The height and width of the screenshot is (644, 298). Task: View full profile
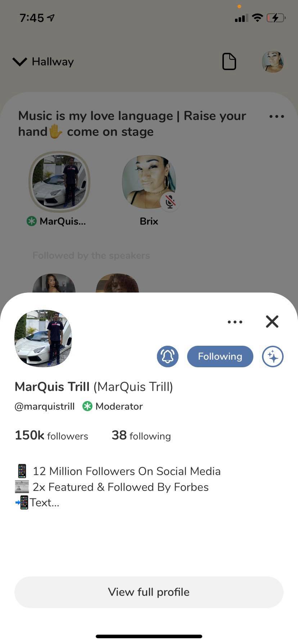(149, 592)
